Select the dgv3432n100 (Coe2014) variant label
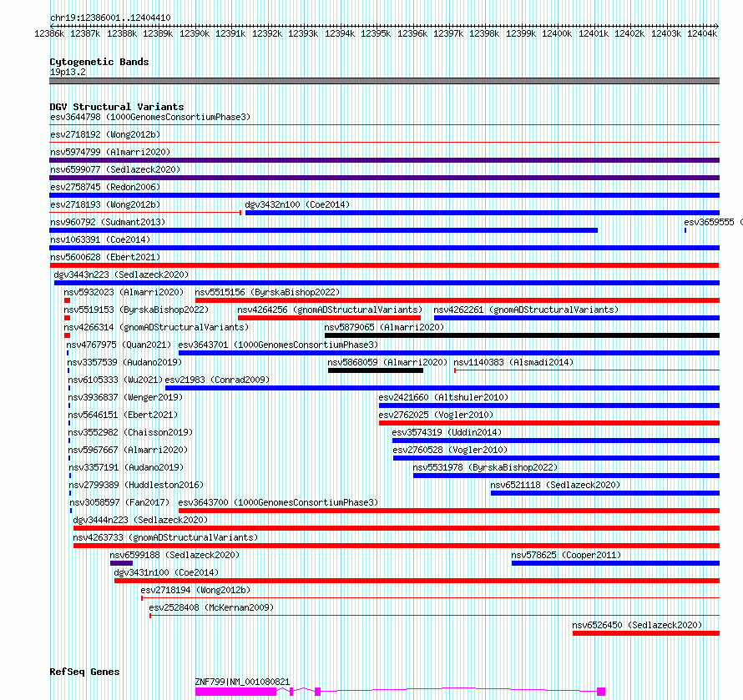Screen dimensions: 743x700 click(297, 204)
